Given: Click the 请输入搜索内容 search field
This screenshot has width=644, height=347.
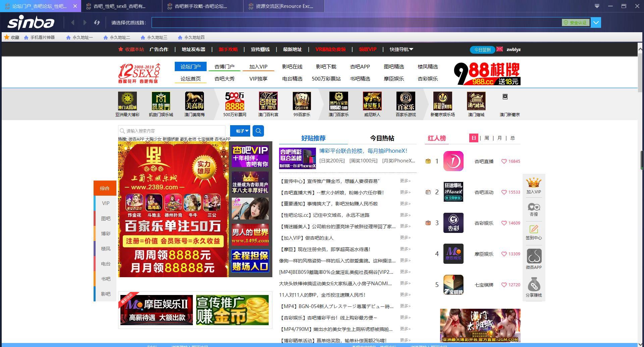Looking at the screenshot, I should pos(172,131).
